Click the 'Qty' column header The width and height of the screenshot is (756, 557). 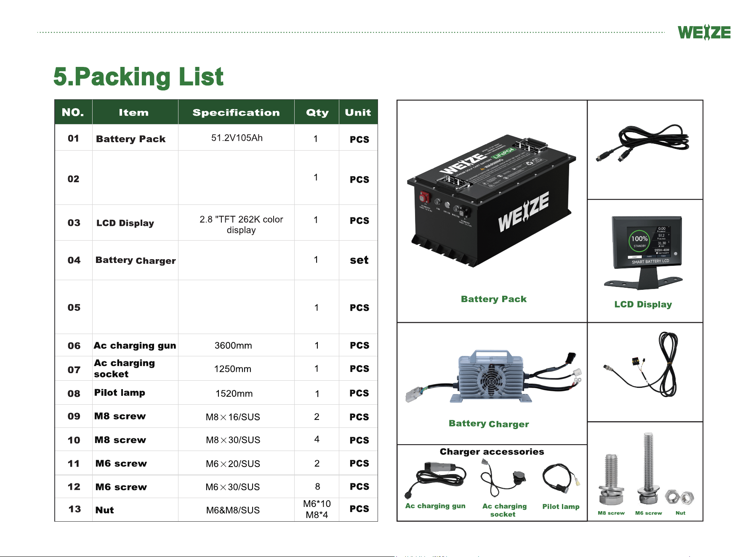(317, 112)
